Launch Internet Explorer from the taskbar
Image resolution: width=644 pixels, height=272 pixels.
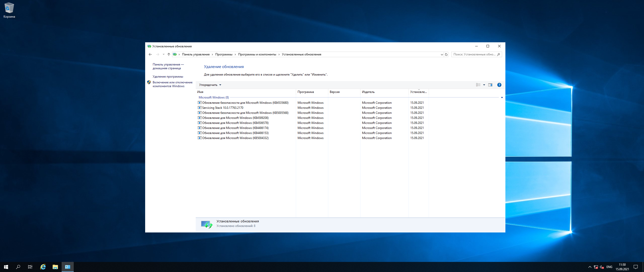(x=43, y=267)
